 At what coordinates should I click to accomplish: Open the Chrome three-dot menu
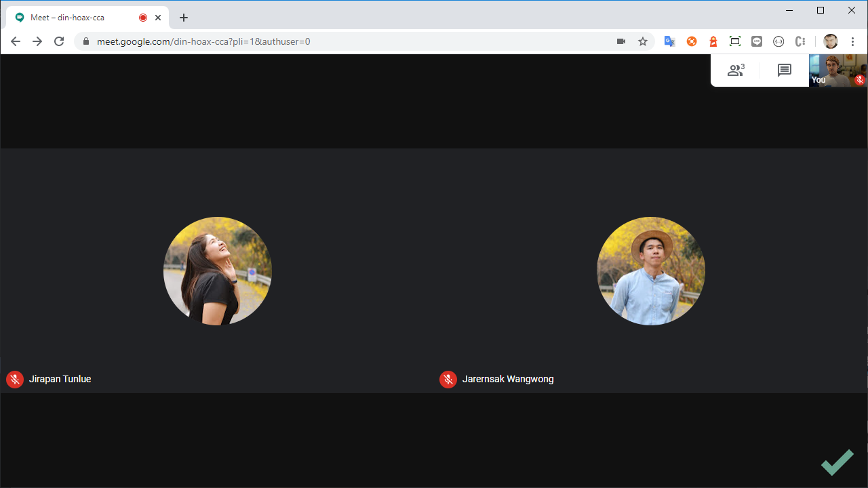click(853, 41)
